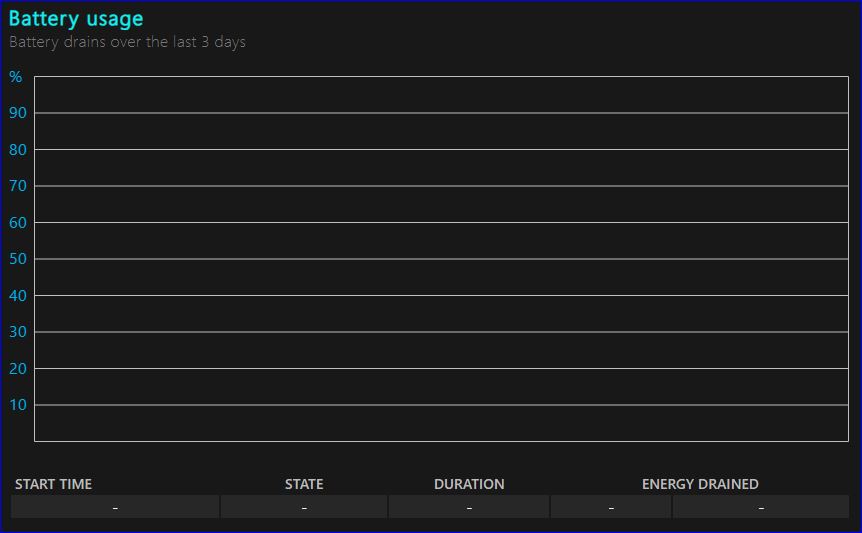Click the ENERGY DRAINED column header
Viewport: 862px width, 533px height.
coord(700,484)
